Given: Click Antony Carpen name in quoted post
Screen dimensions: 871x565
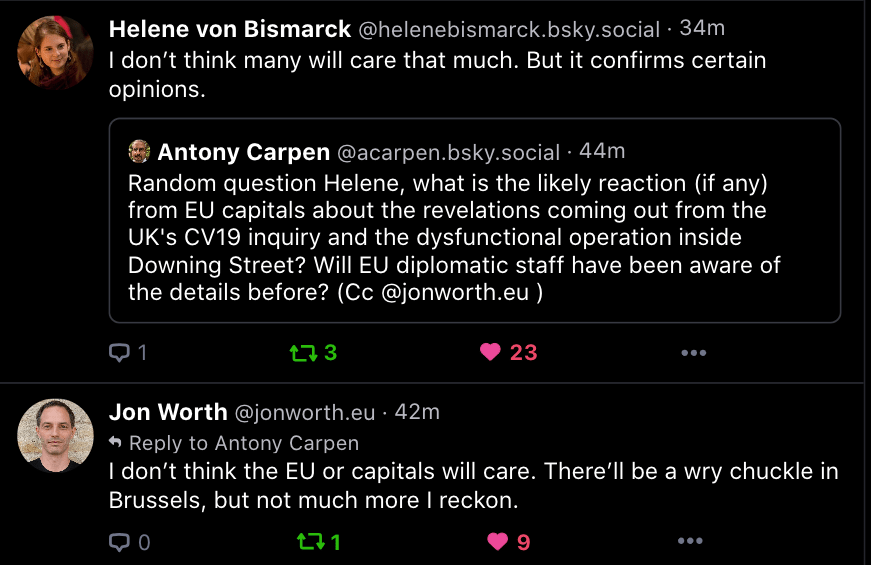Looking at the screenshot, I should point(244,152).
